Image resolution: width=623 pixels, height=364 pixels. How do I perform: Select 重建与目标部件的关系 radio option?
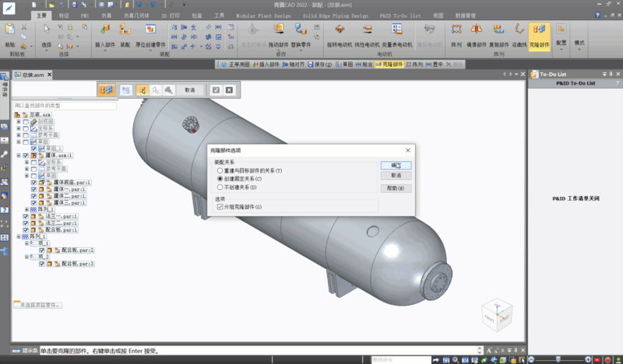coord(220,170)
